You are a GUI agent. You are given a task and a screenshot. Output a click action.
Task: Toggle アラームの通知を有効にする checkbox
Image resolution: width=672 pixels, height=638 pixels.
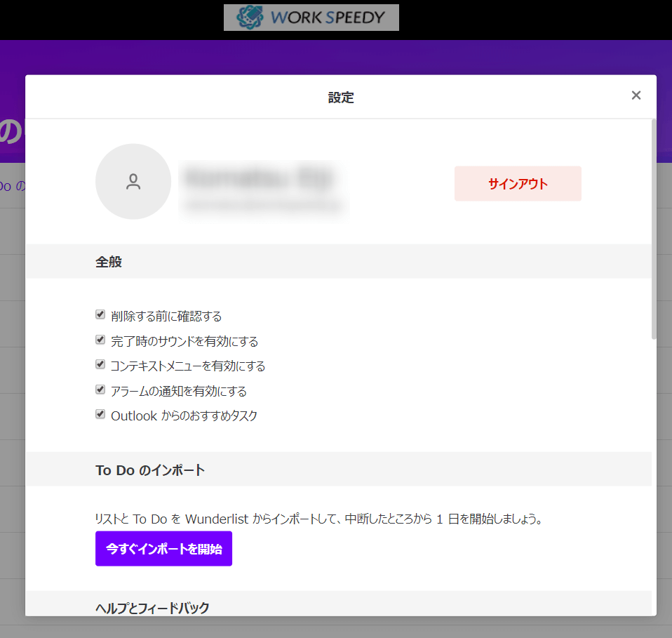100,390
